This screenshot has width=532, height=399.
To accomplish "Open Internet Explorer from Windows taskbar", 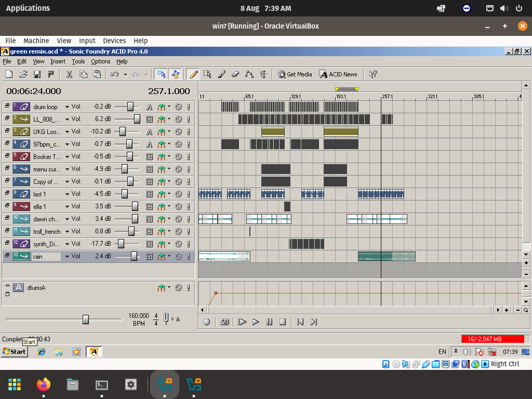I will point(42,352).
